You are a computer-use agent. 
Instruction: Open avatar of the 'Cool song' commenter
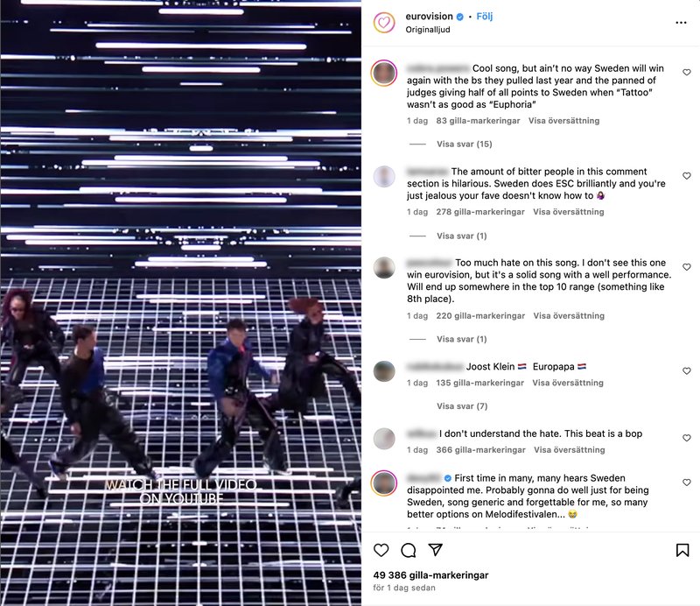[x=384, y=73]
